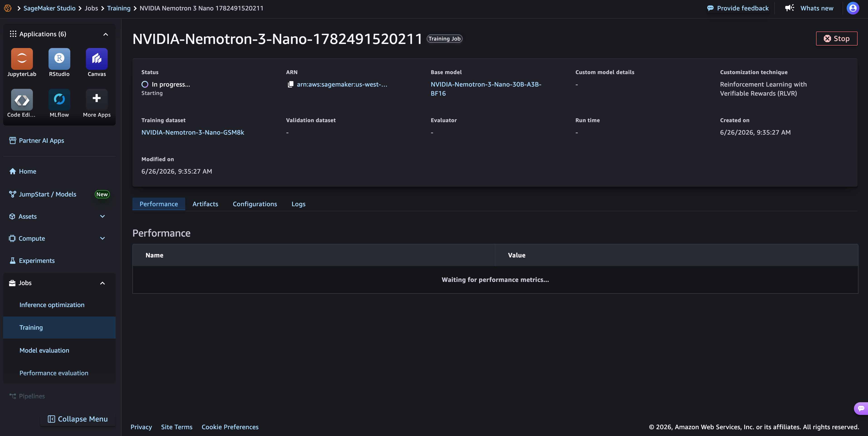This screenshot has height=436, width=868.
Task: Switch to the Artifacts tab
Action: coord(205,204)
